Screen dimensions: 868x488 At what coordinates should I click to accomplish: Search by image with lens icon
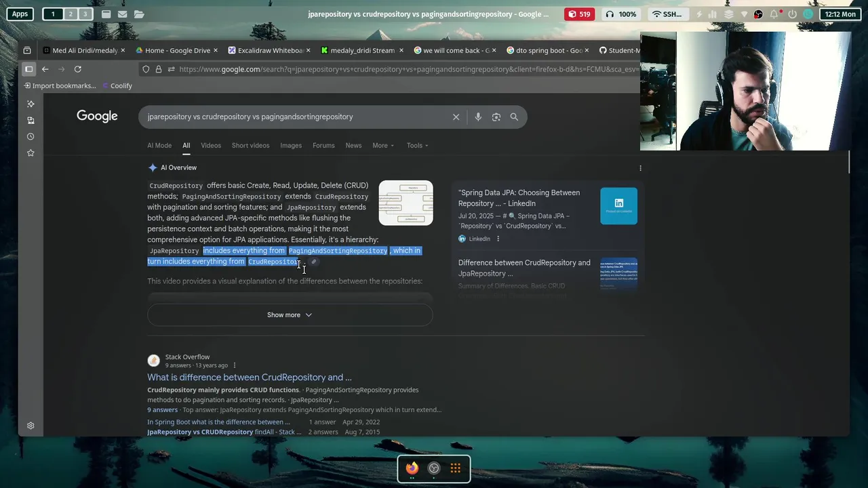496,117
